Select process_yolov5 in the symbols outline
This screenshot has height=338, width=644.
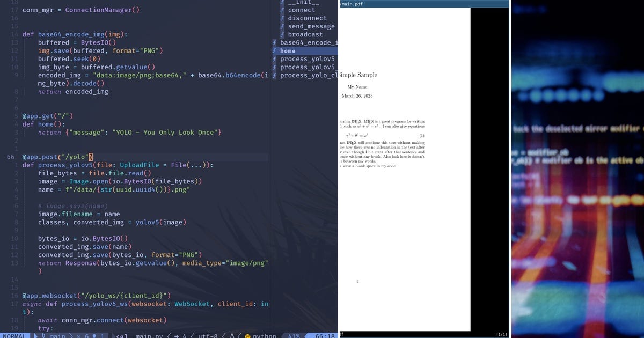[x=301, y=59]
